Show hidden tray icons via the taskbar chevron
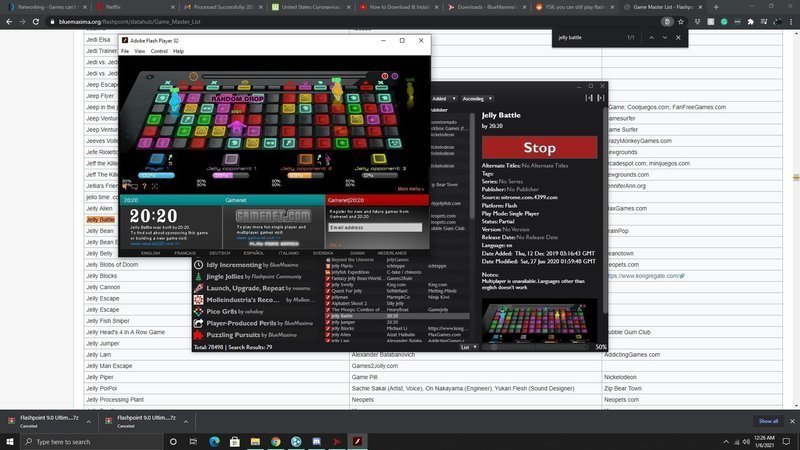Image resolution: width=800 pixels, height=450 pixels. [726, 442]
